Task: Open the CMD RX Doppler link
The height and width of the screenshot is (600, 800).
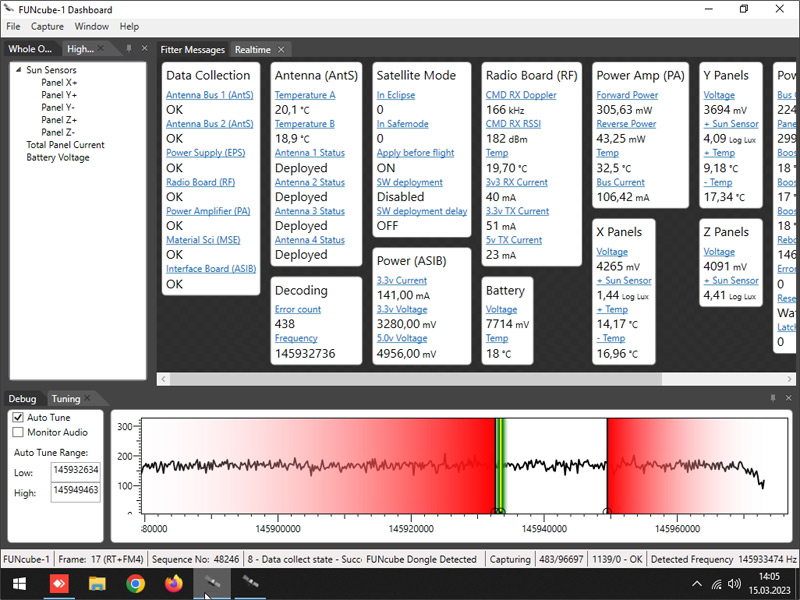Action: [x=521, y=95]
